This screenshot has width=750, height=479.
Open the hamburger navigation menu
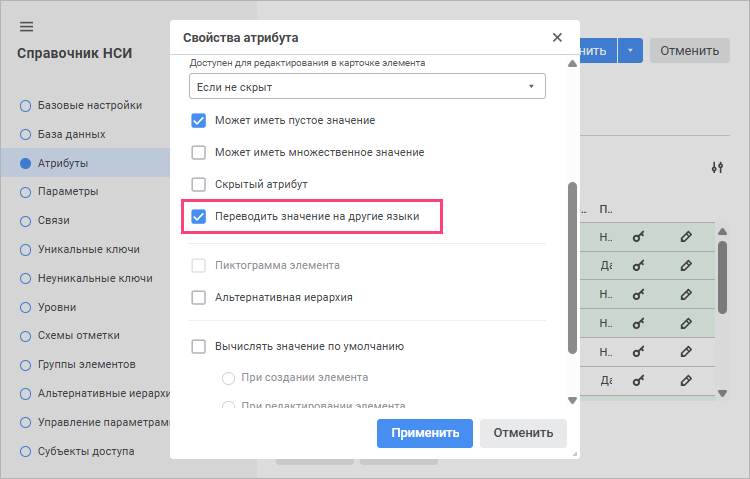[26, 27]
